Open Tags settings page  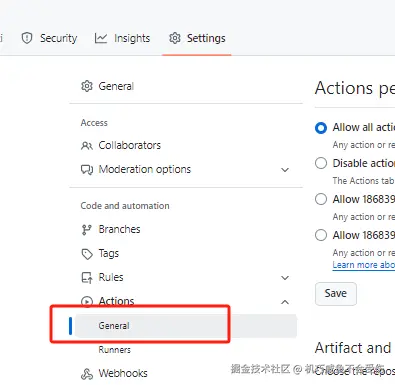(x=185, y=253)
